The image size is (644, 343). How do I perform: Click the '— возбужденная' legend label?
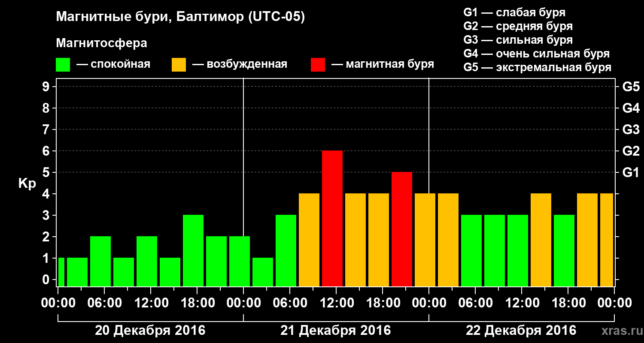(x=240, y=65)
